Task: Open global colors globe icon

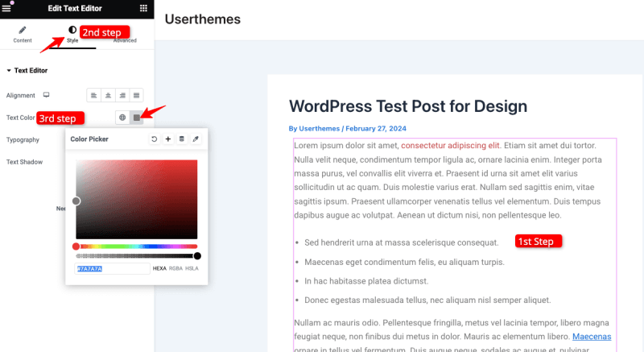Action: pos(122,118)
